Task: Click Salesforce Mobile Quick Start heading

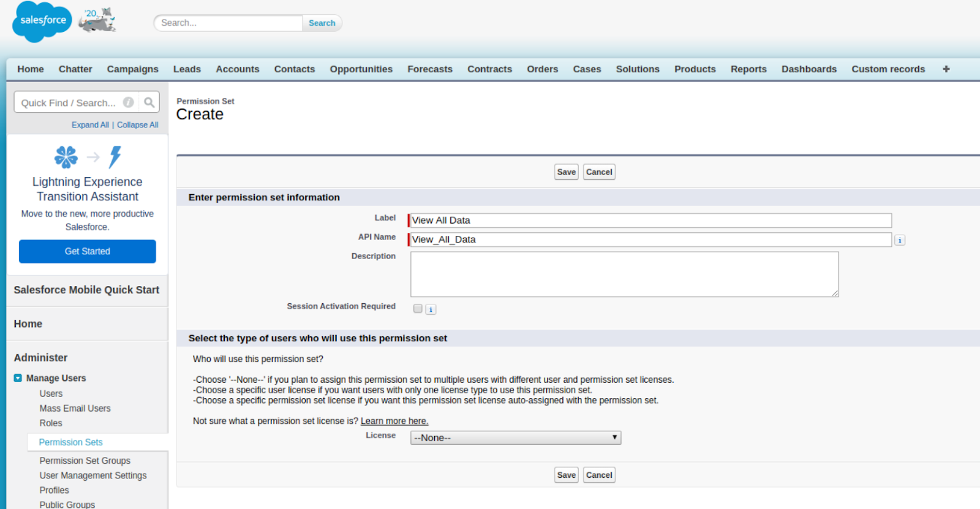Action: coord(86,290)
